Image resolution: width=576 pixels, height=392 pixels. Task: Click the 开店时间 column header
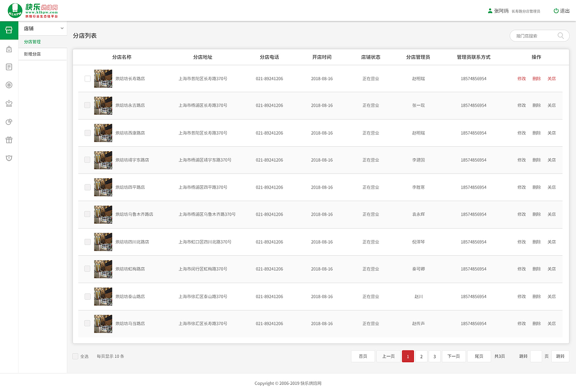(x=322, y=57)
